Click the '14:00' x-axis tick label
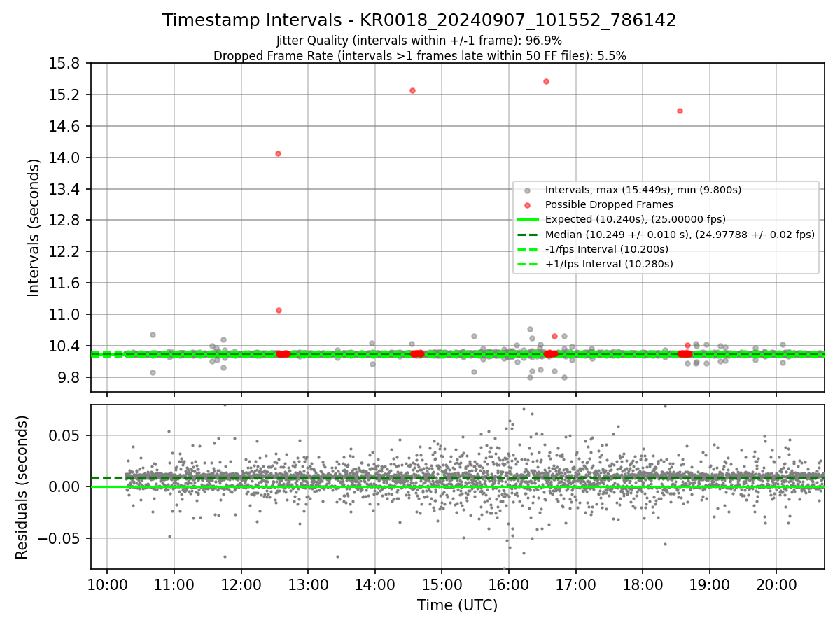This screenshot has width=840, height=630. (374, 584)
